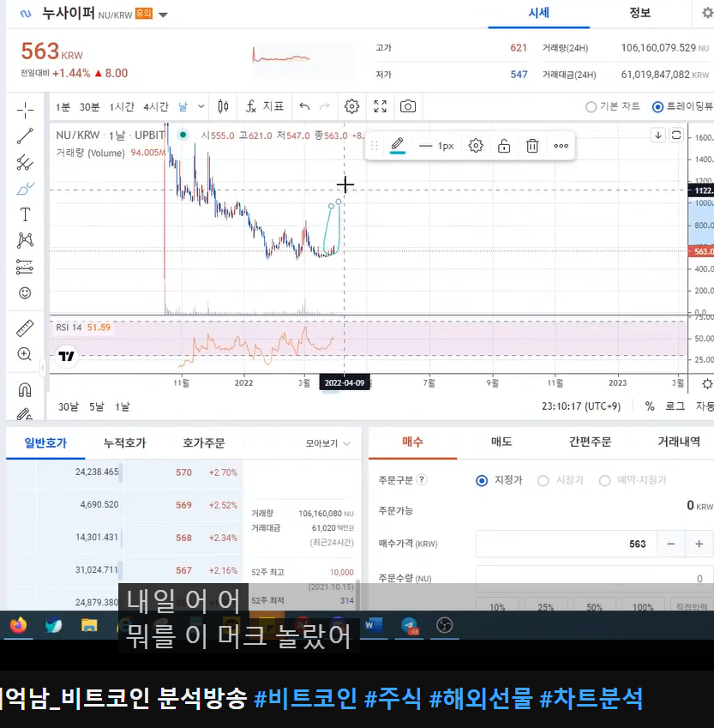Set chart range to 30날
Viewport: 714px width, 728px height.
pyautogui.click(x=69, y=407)
